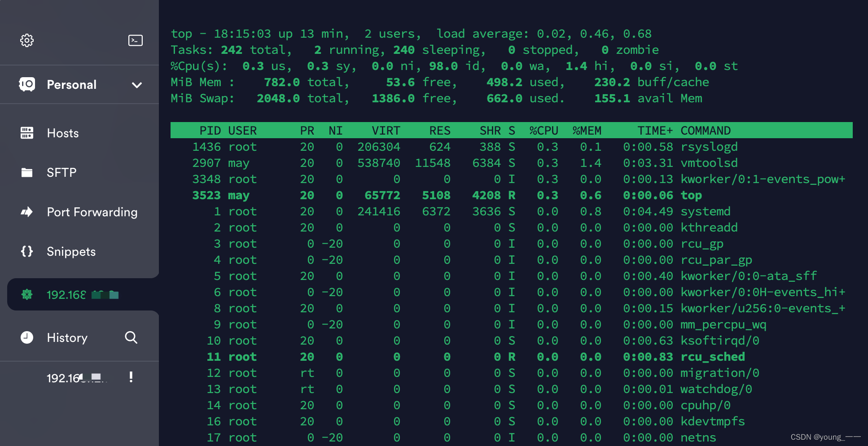Click the load average text
The width and height of the screenshot is (868, 446).
tap(544, 34)
